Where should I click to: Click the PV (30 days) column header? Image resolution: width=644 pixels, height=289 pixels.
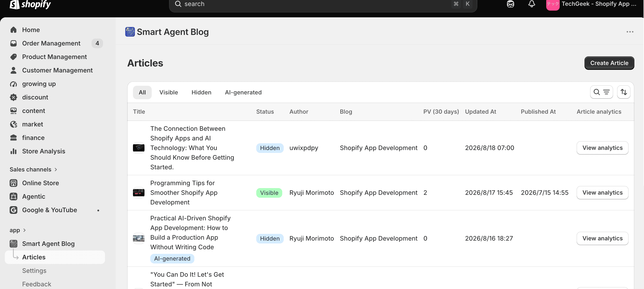441,112
